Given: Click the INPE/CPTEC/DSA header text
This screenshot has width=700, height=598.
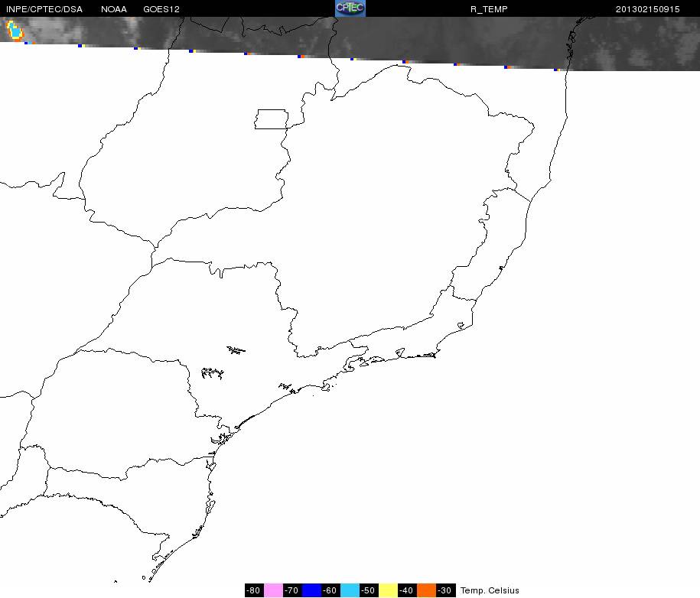Looking at the screenshot, I should click(x=44, y=9).
